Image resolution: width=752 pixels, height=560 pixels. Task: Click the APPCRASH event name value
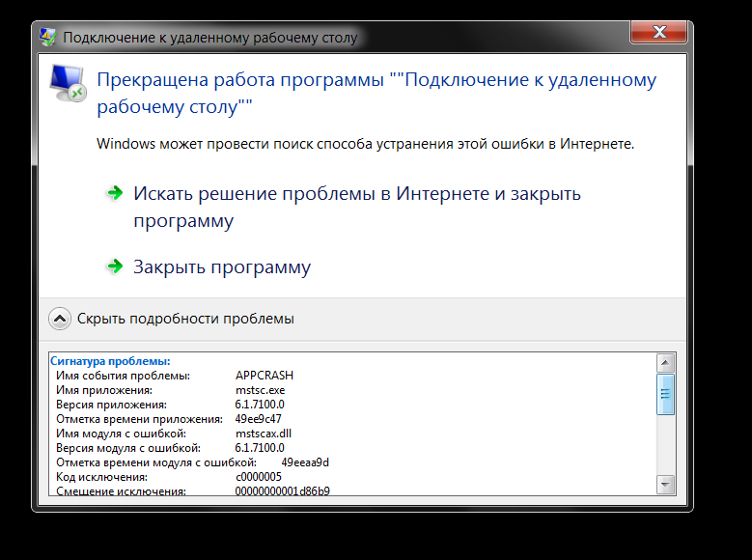pos(264,376)
